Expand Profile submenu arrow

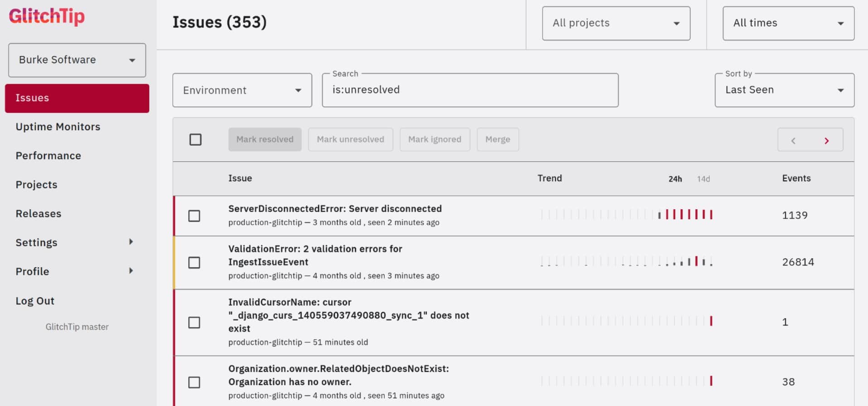(131, 271)
